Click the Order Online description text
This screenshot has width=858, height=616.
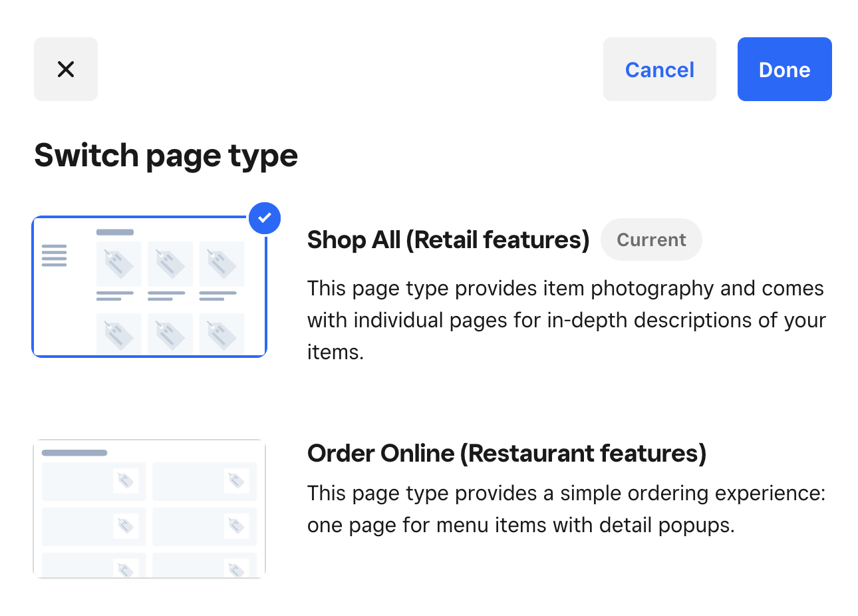point(567,509)
